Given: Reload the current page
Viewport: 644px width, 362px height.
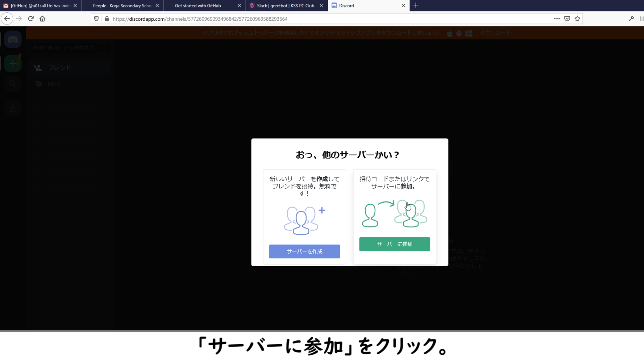Looking at the screenshot, I should [31, 19].
